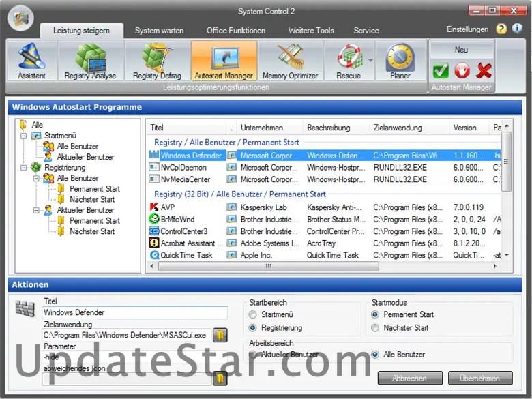Open Memory Optimizer tool
This screenshot has width=532, height=399.
click(x=291, y=61)
